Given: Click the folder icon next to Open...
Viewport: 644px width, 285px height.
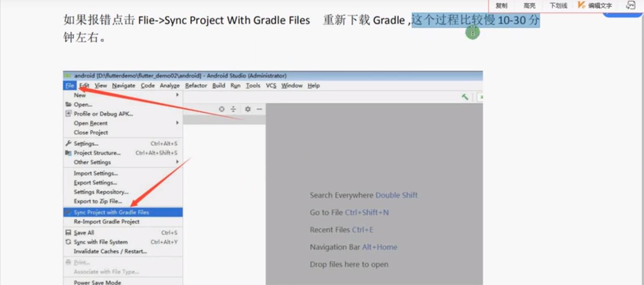Looking at the screenshot, I should point(68,104).
